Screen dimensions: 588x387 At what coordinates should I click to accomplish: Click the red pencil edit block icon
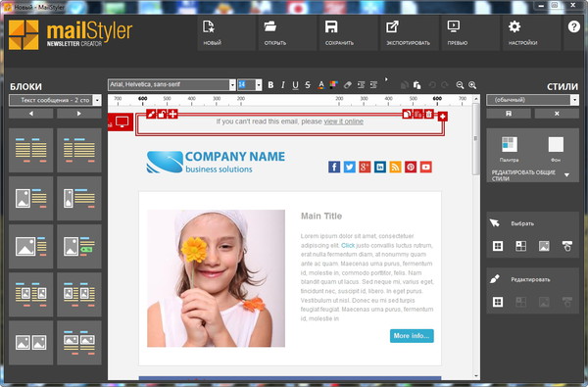click(x=151, y=114)
